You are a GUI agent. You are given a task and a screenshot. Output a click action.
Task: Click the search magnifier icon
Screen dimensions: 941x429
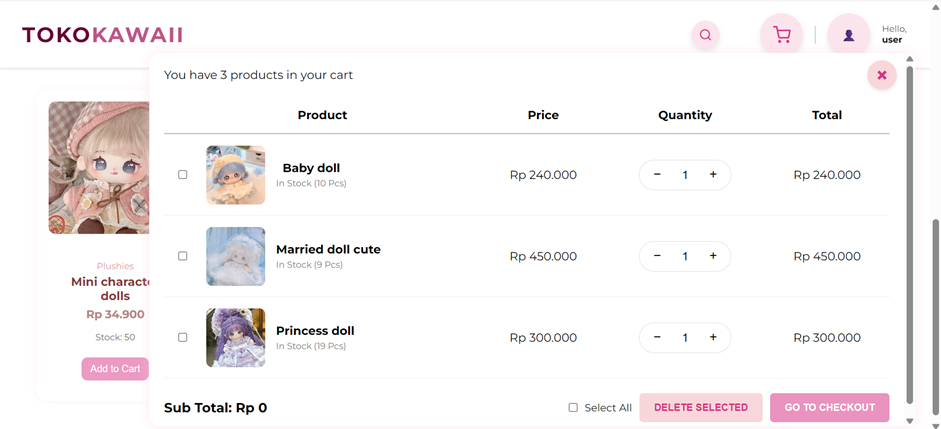click(705, 35)
